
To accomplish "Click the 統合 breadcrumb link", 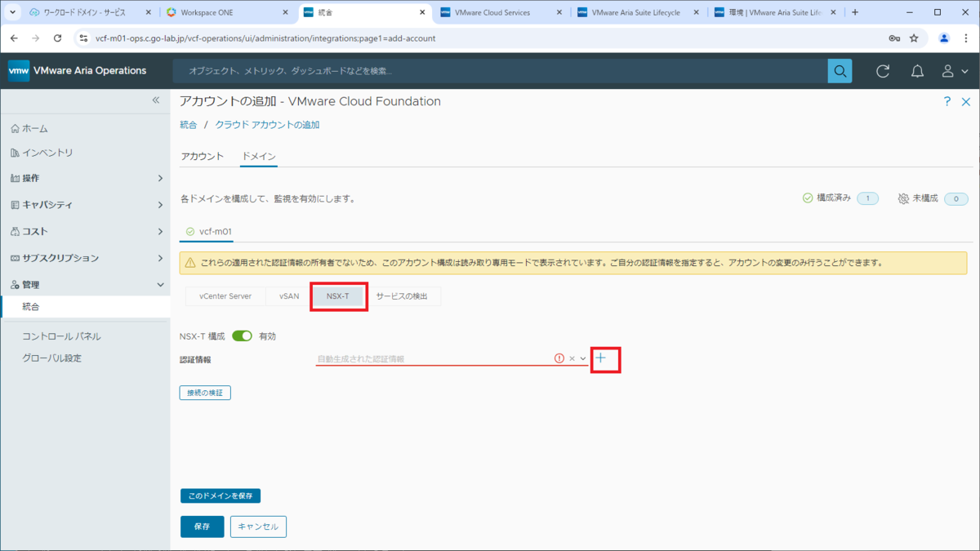I will click(188, 125).
